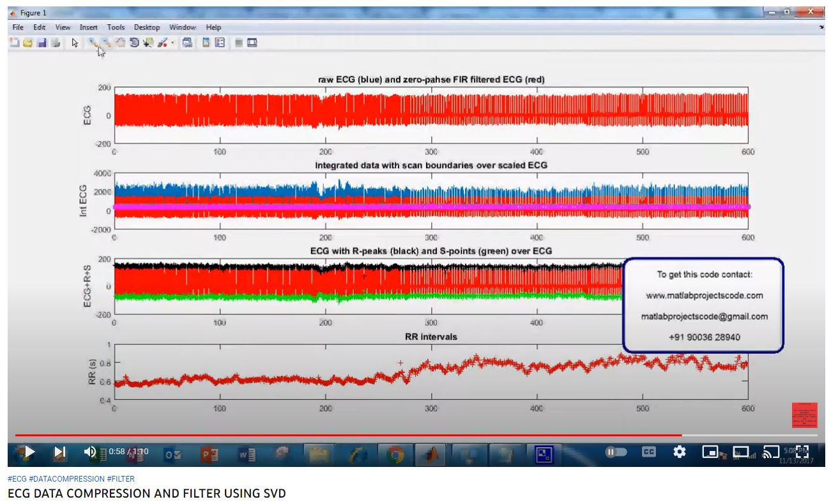This screenshot has width=831, height=504.
Task: Activate the Pan hand tool
Action: [120, 43]
